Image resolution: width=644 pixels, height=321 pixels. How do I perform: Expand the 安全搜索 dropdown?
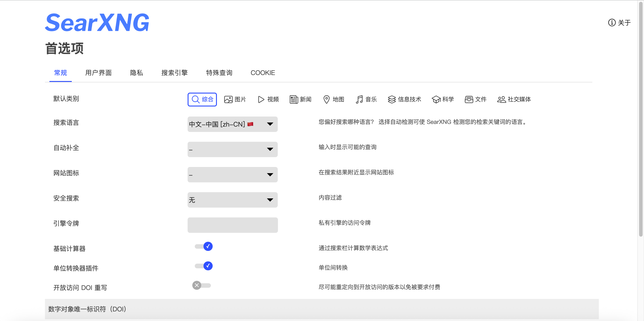232,200
